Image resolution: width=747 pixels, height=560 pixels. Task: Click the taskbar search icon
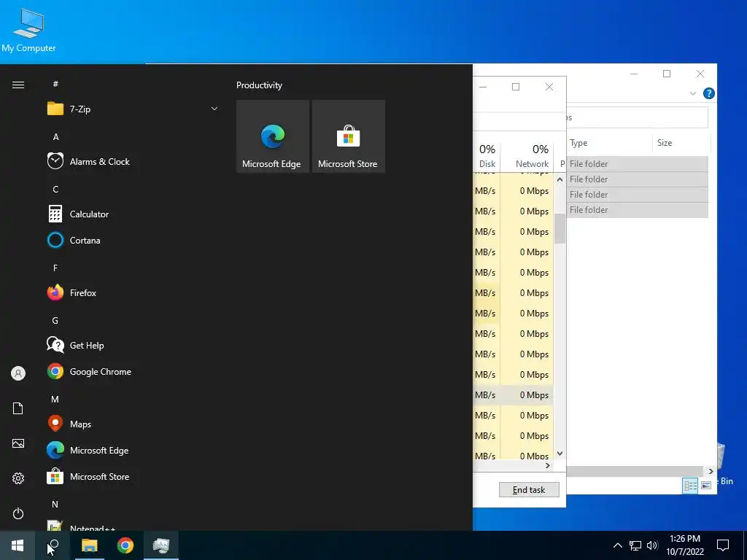tap(53, 545)
